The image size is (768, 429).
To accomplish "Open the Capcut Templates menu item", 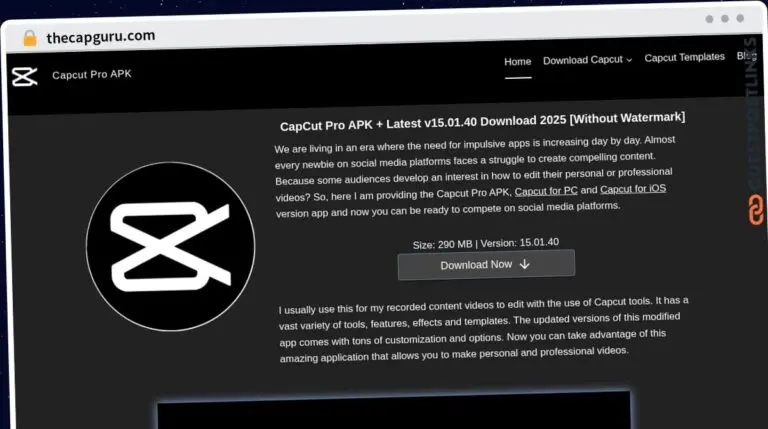I will click(x=684, y=57).
